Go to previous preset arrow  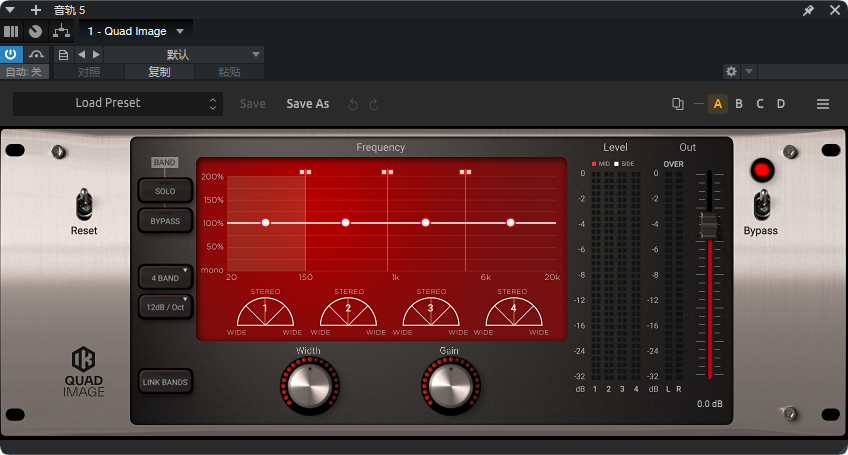click(82, 54)
